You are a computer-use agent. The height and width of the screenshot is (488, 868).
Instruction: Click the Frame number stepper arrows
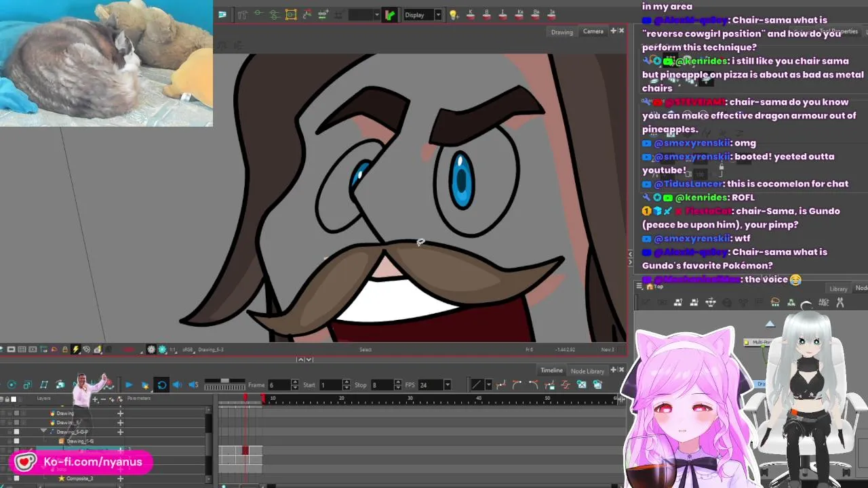point(294,385)
